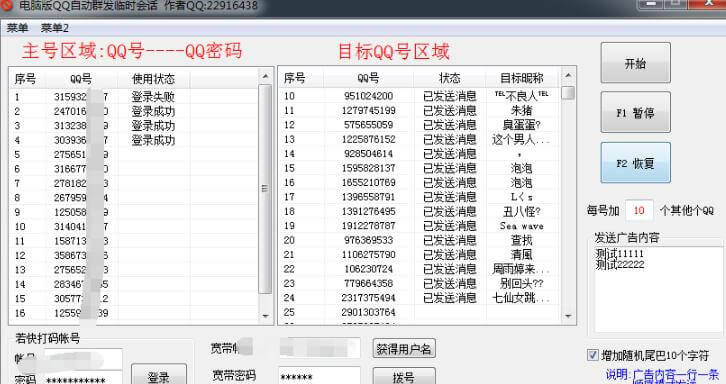
Task: Click the 若快打码 密码 field
Action: (82, 379)
